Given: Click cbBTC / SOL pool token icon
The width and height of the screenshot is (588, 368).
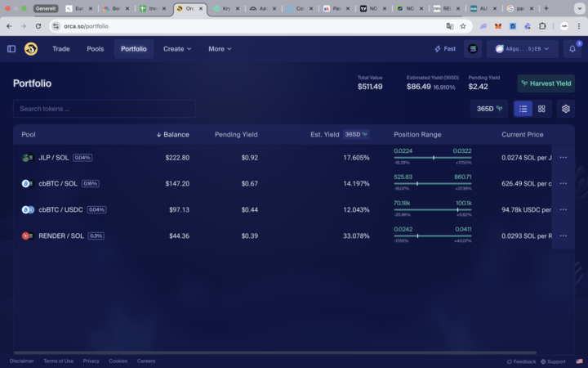Looking at the screenshot, I should coord(28,184).
